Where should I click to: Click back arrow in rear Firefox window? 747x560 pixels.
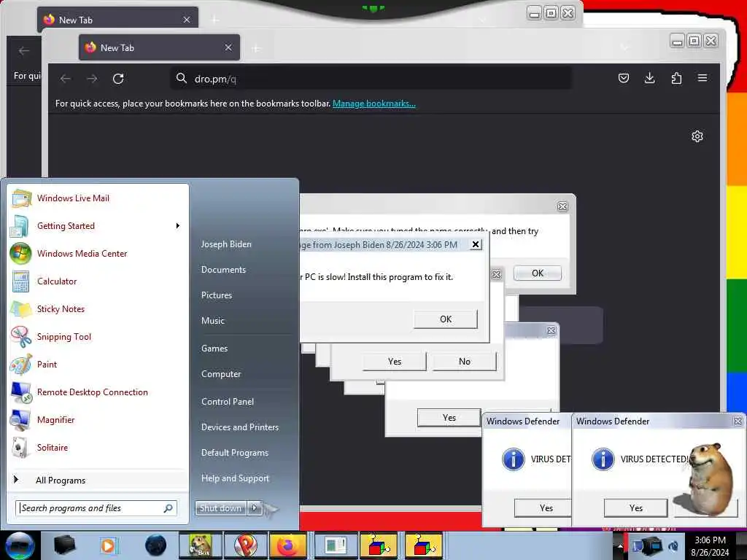24,50
